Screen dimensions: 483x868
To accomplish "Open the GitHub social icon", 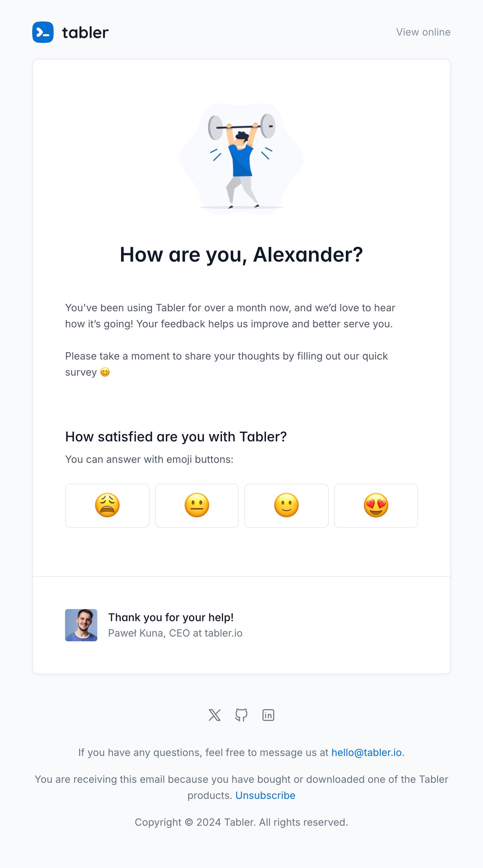I will 241,715.
